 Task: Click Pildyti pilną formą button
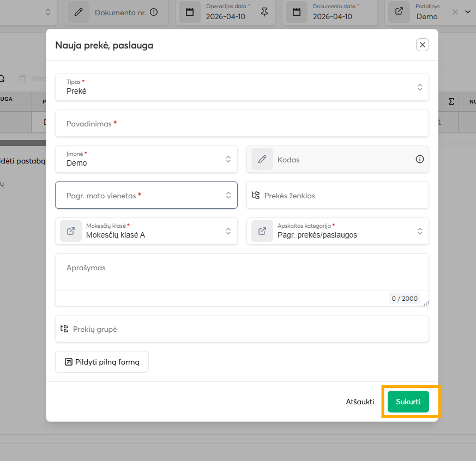102,362
